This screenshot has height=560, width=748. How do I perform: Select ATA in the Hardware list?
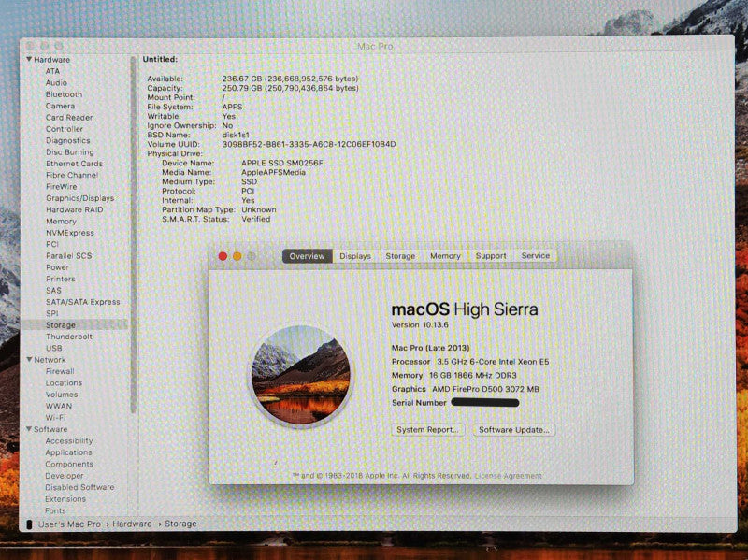click(x=52, y=71)
